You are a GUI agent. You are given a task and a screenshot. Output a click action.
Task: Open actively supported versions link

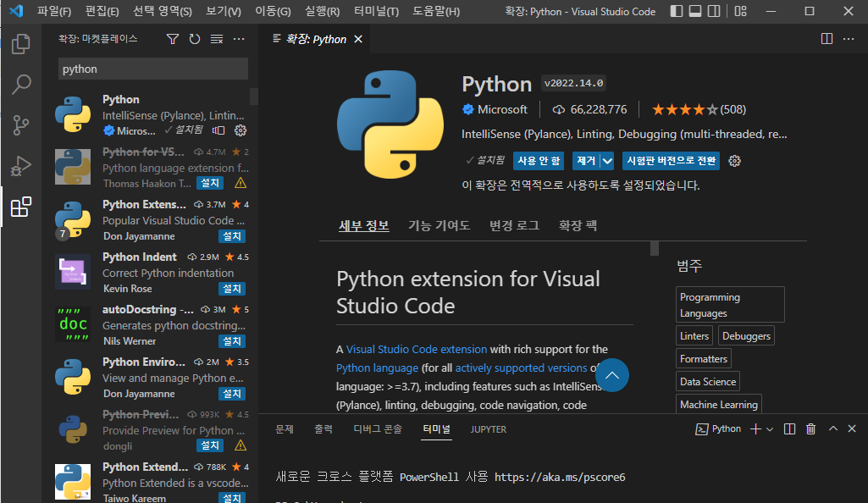coord(521,368)
